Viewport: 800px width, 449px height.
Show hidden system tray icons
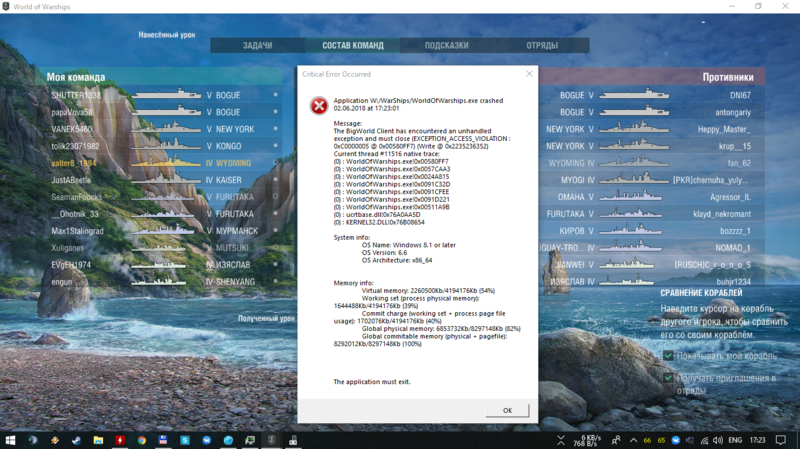tap(633, 440)
